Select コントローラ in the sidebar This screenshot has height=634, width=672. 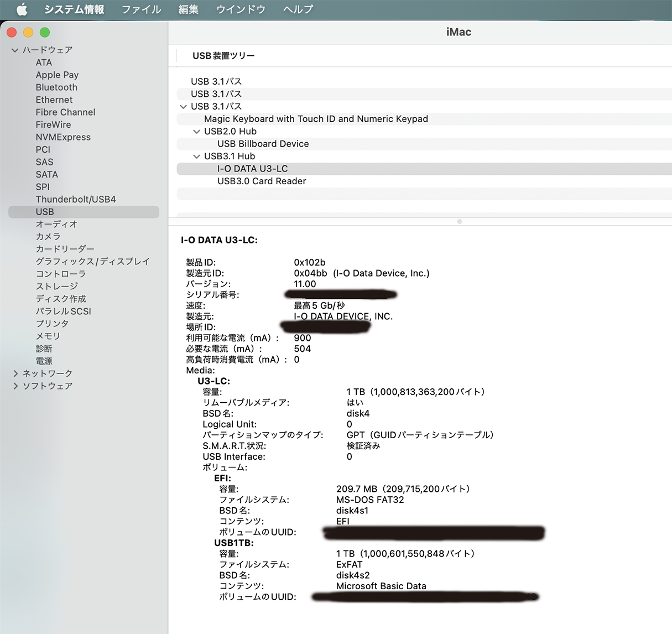click(x=61, y=274)
